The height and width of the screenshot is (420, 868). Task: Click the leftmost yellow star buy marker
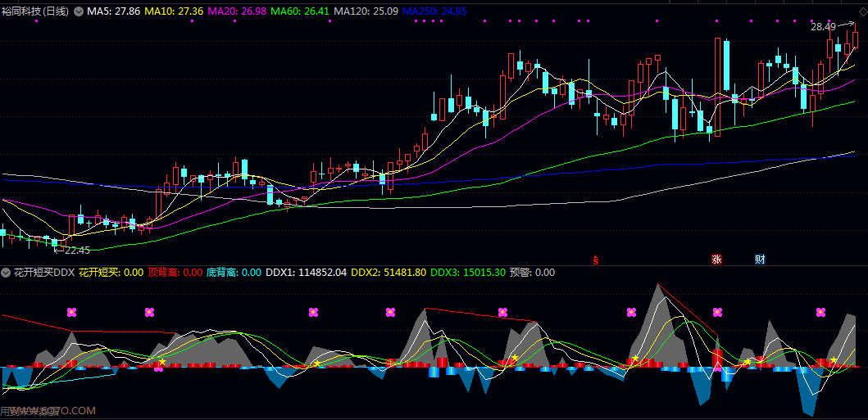(x=161, y=361)
